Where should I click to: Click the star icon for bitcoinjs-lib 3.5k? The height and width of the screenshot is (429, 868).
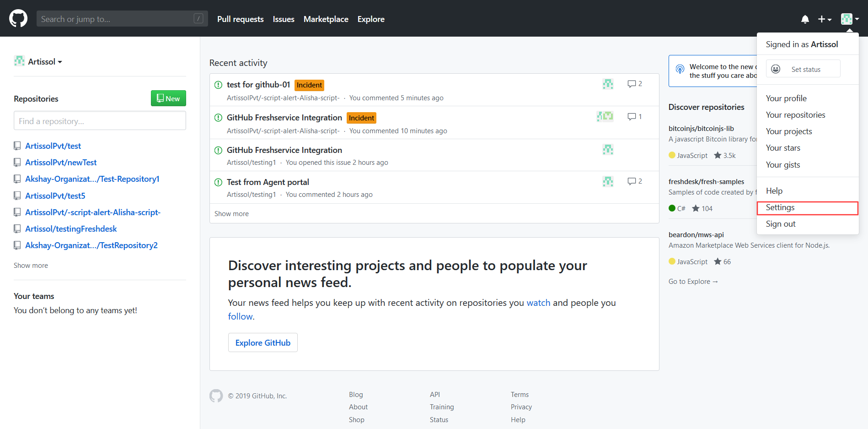[x=718, y=155]
